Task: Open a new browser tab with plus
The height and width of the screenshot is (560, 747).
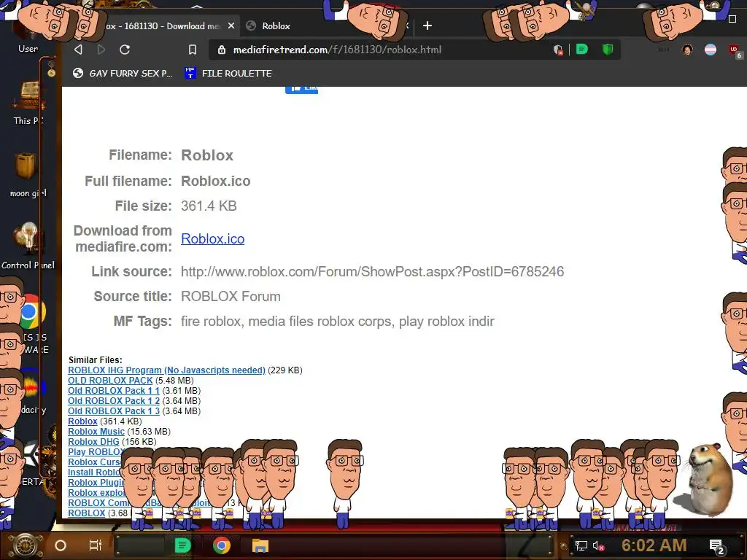Action: point(427,26)
